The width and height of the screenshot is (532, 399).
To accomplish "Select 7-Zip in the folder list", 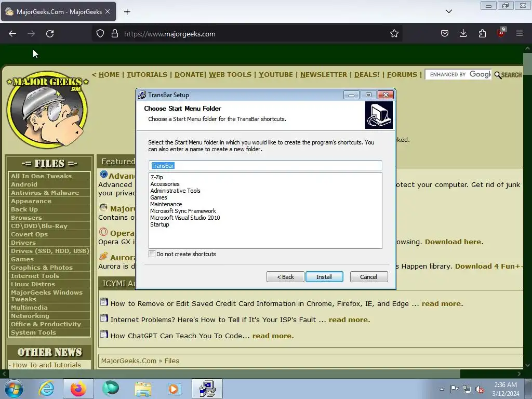I will click(x=156, y=177).
